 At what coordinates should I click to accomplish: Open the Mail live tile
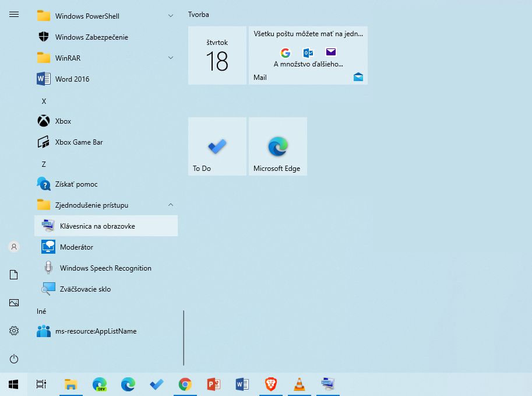coord(308,55)
